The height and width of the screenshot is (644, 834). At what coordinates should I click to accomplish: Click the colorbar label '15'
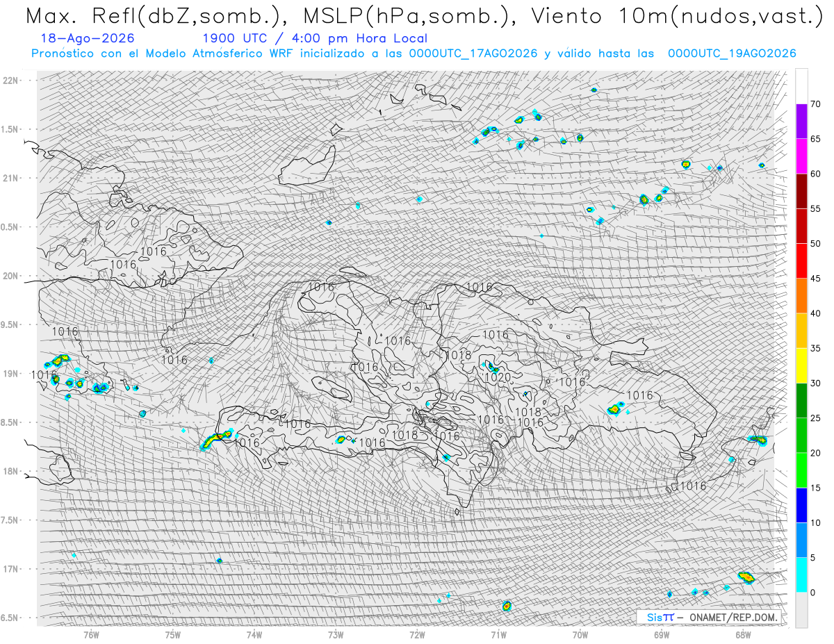coord(817,488)
